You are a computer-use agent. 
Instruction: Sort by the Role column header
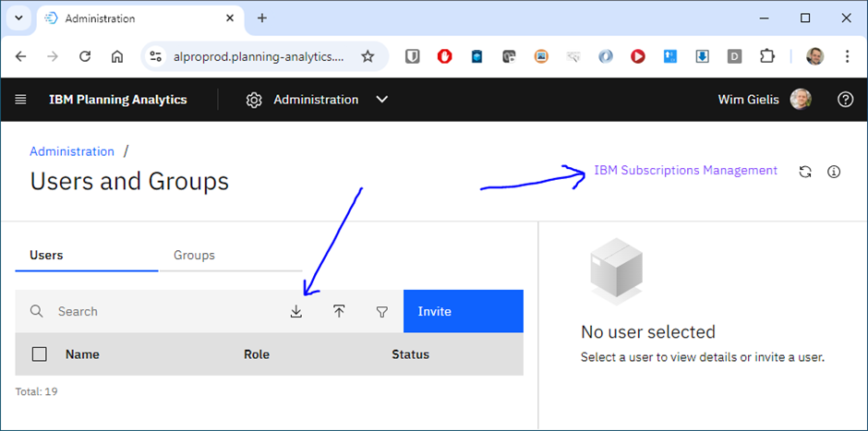[x=257, y=354]
